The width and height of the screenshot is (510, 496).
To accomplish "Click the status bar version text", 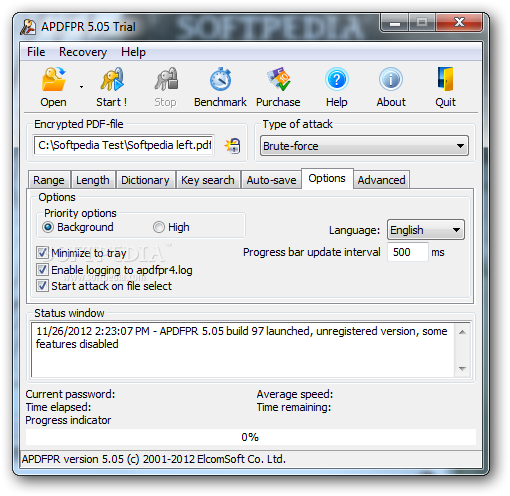I will click(x=154, y=459).
